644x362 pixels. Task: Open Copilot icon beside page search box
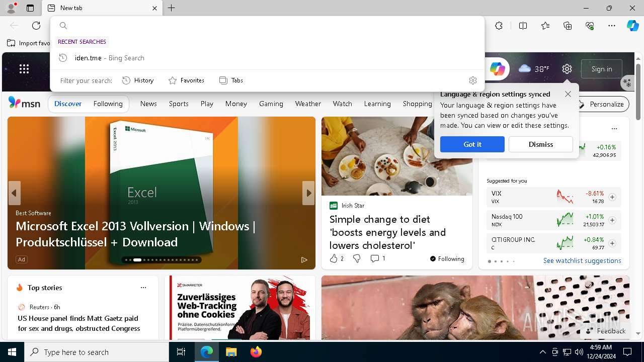click(497, 69)
